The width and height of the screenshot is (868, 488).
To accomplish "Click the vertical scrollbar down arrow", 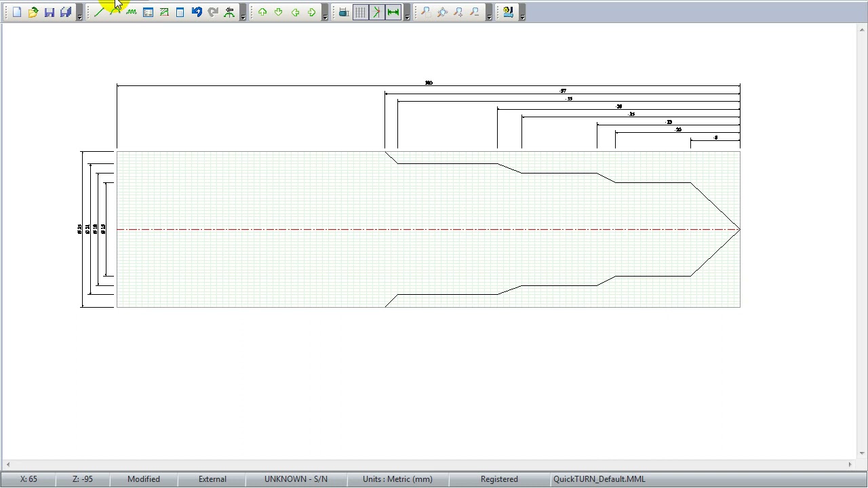I will 862,453.
